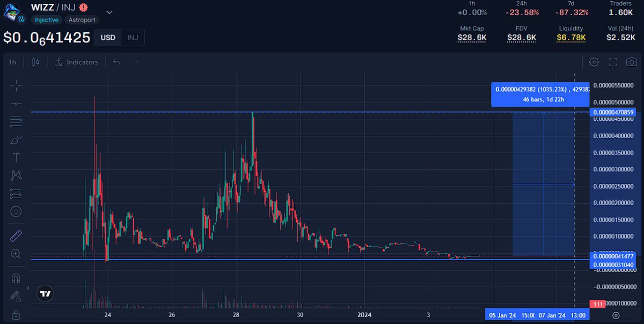Screen dimensions: 644x324
Task: Open the 1h timeframe selector
Action: [12, 62]
